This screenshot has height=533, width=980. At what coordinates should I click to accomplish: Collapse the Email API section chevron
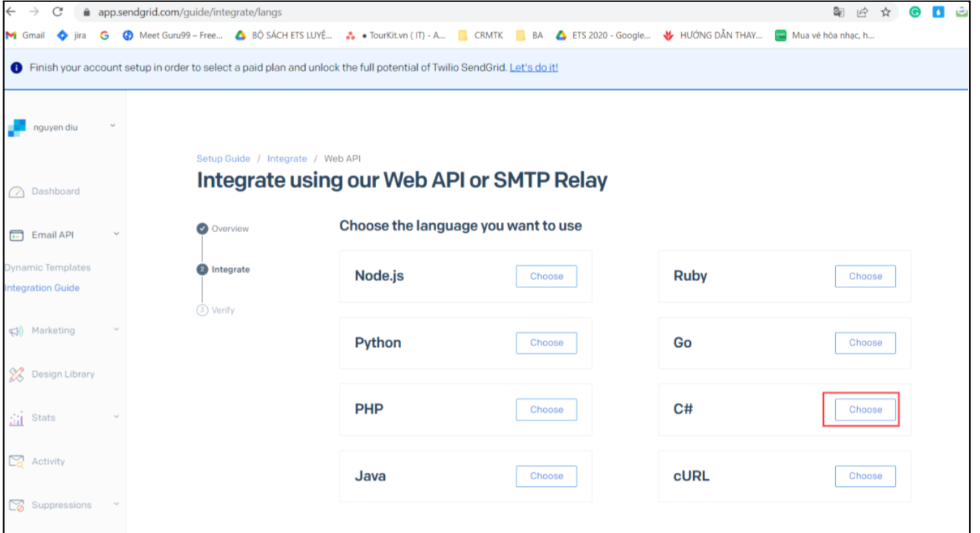[116, 234]
